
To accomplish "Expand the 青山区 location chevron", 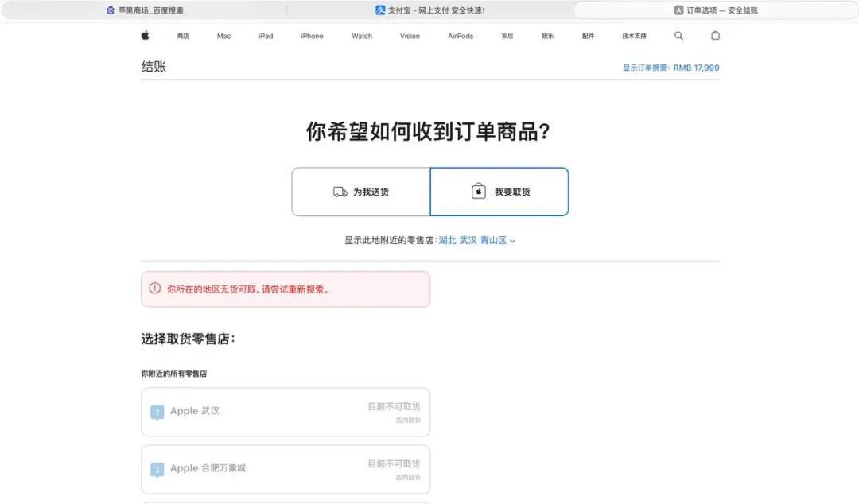I will tap(513, 241).
